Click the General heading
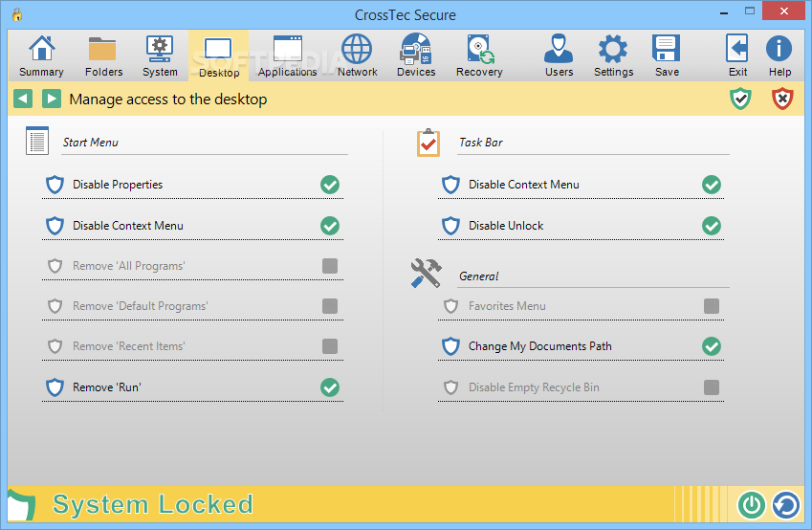Image resolution: width=812 pixels, height=530 pixels. [x=479, y=276]
